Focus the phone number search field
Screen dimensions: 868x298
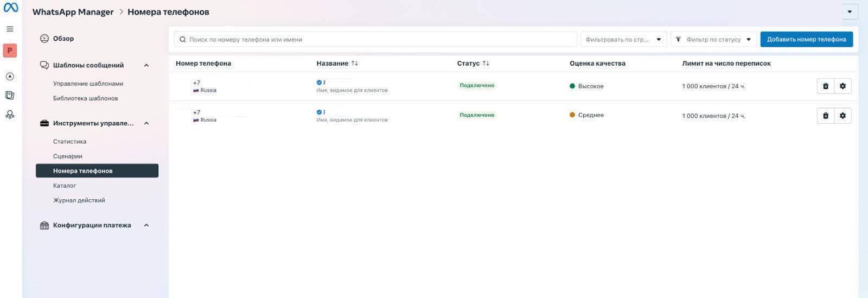(375, 40)
